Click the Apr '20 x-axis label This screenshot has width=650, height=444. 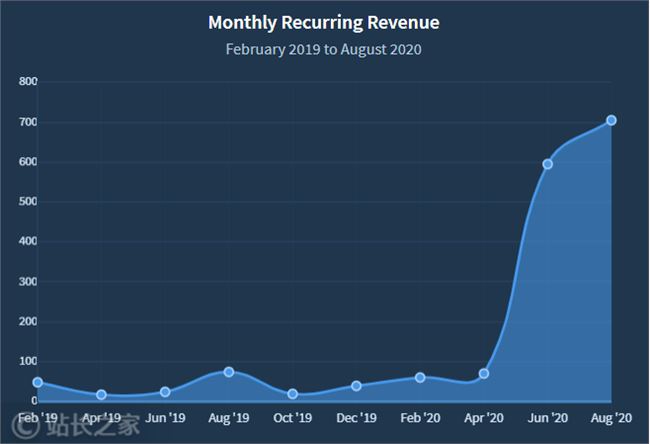(484, 418)
